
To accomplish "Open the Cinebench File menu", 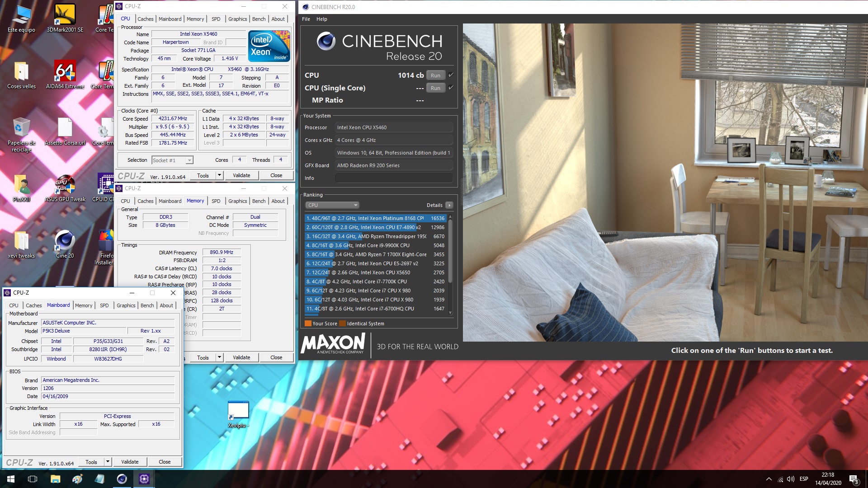I will (x=306, y=19).
